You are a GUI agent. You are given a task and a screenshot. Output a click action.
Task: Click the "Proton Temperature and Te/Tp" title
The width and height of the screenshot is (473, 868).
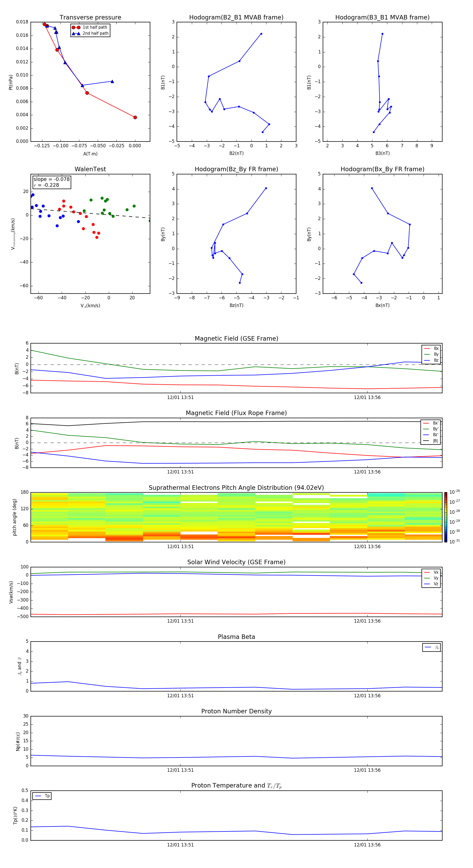[x=236, y=786]
